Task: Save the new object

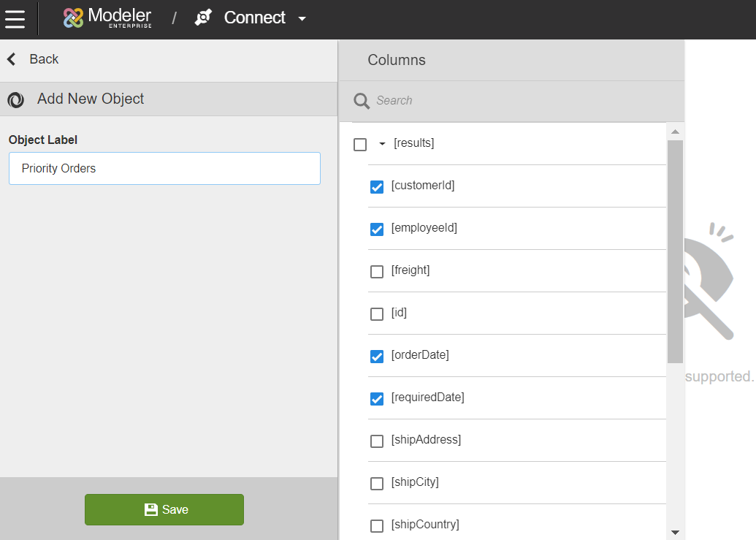Action: pyautogui.click(x=164, y=510)
